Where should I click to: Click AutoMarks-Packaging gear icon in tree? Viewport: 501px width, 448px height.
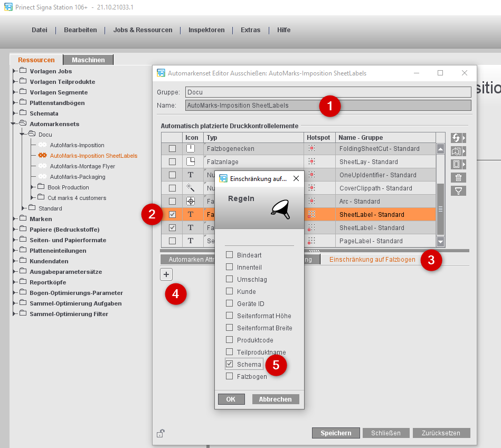pos(42,177)
